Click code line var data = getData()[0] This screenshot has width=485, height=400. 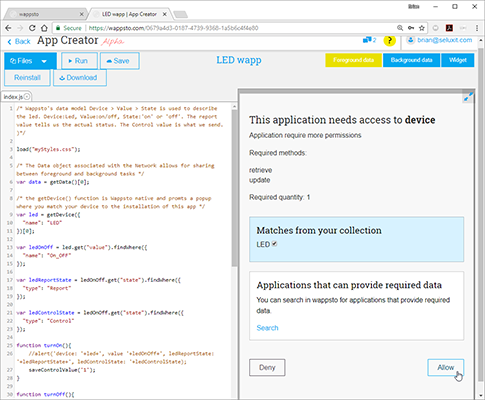[53, 182]
